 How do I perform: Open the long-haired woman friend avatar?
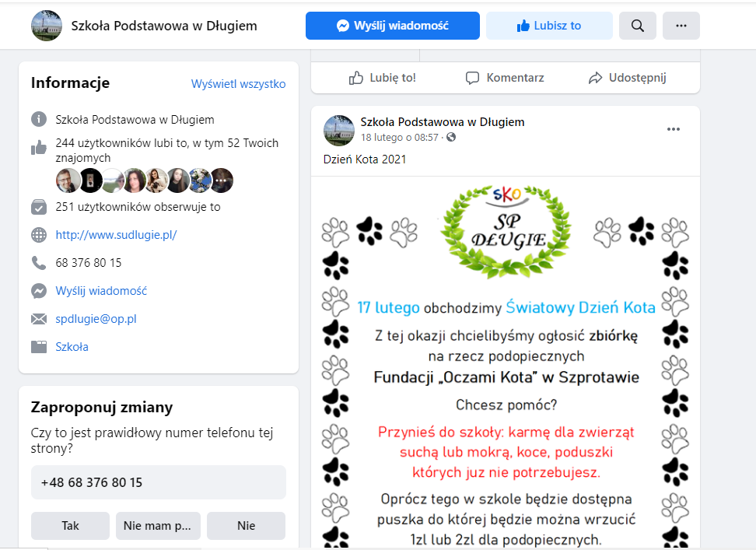178,180
